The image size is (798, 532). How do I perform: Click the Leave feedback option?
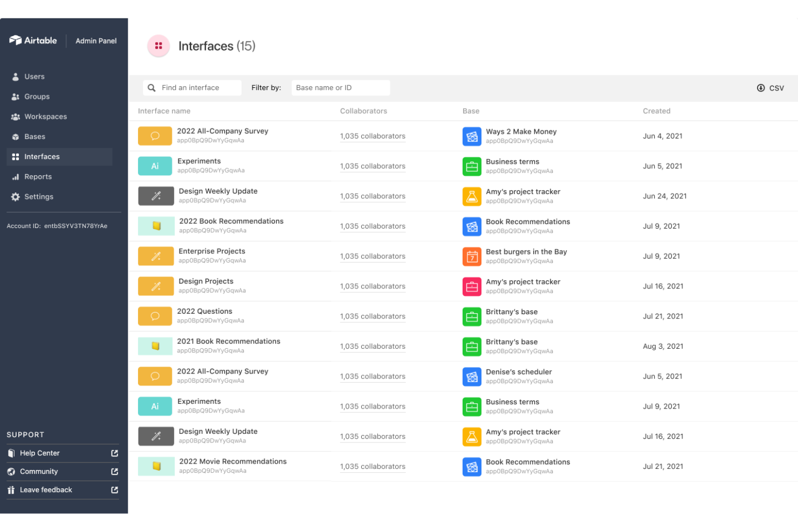(46, 489)
